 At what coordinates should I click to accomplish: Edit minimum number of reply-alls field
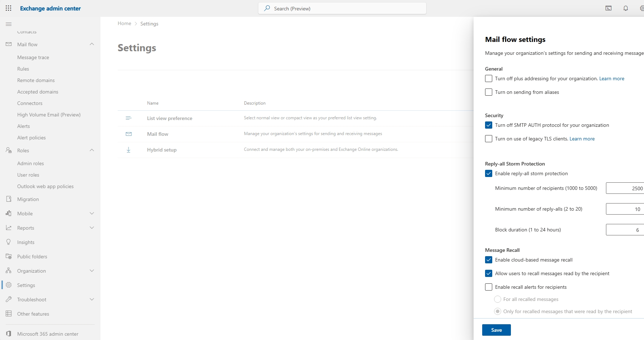pyautogui.click(x=625, y=209)
